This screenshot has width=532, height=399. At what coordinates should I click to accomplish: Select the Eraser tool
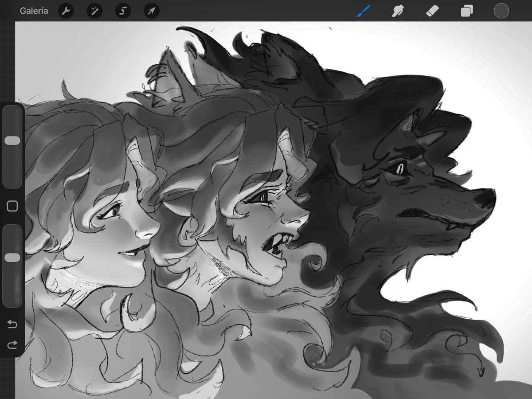click(x=432, y=11)
